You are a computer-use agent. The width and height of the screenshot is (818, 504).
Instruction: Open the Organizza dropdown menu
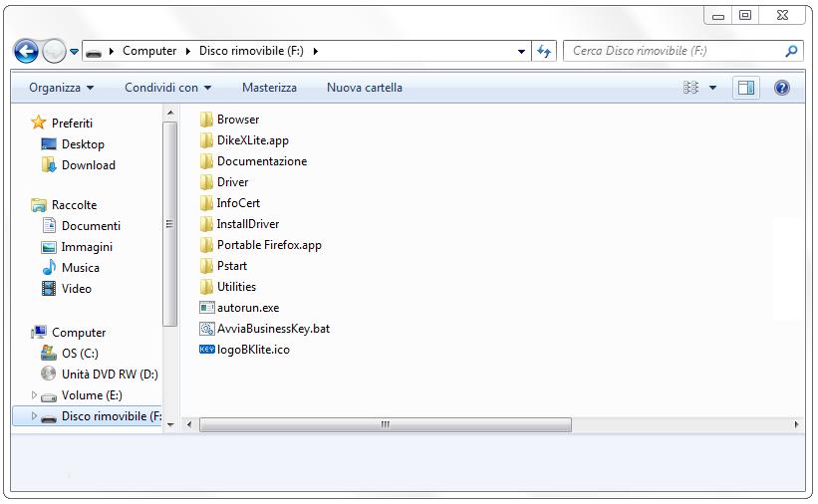click(x=61, y=88)
